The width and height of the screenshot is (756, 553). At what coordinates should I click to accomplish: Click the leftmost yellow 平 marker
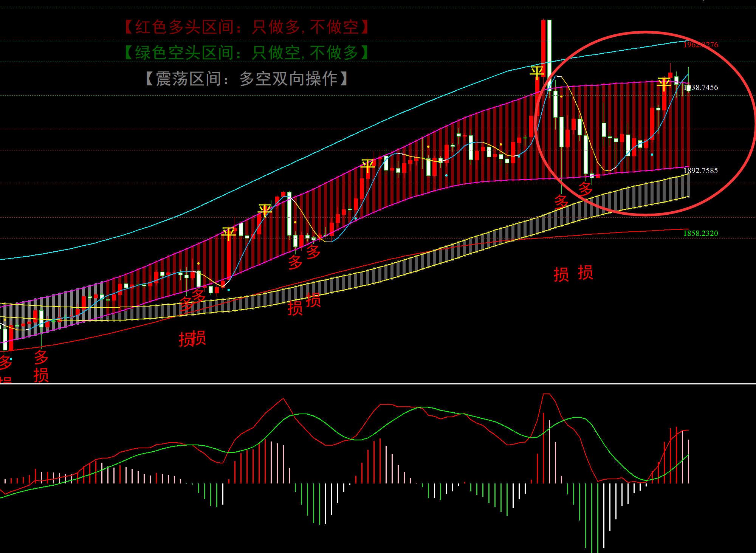click(x=229, y=234)
